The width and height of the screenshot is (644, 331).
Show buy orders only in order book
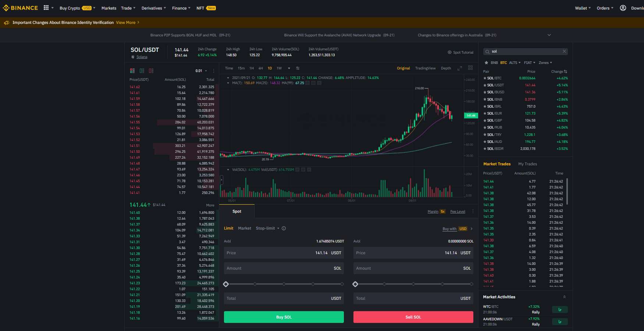pyautogui.click(x=142, y=71)
